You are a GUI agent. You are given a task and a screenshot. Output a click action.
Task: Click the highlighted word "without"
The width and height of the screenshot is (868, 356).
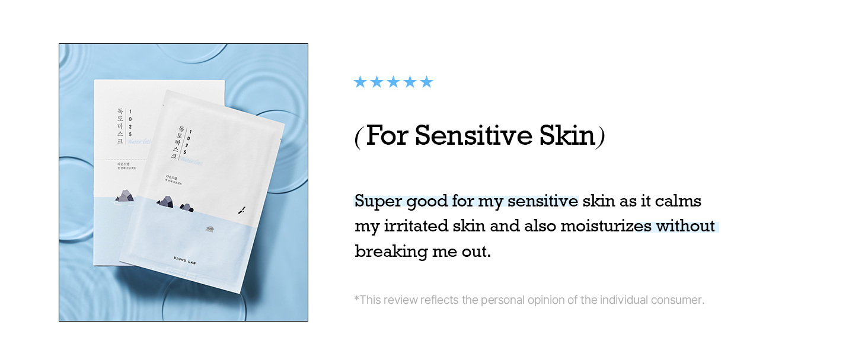[x=685, y=226]
